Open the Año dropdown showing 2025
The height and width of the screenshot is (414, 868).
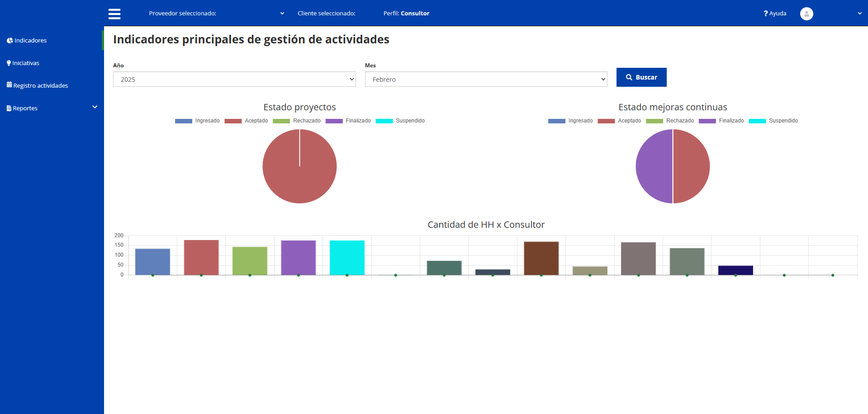[x=234, y=79]
